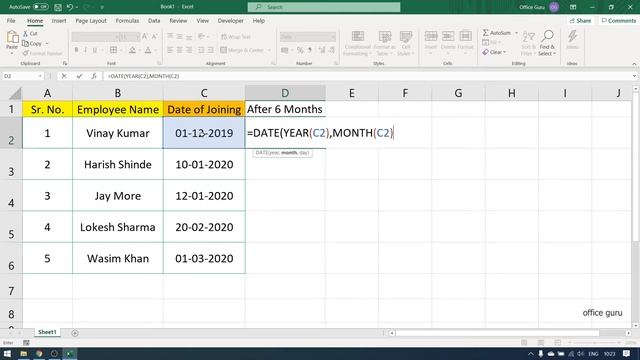This screenshot has height=360, width=640.
Task: Click AutoSum button
Action: [x=496, y=33]
